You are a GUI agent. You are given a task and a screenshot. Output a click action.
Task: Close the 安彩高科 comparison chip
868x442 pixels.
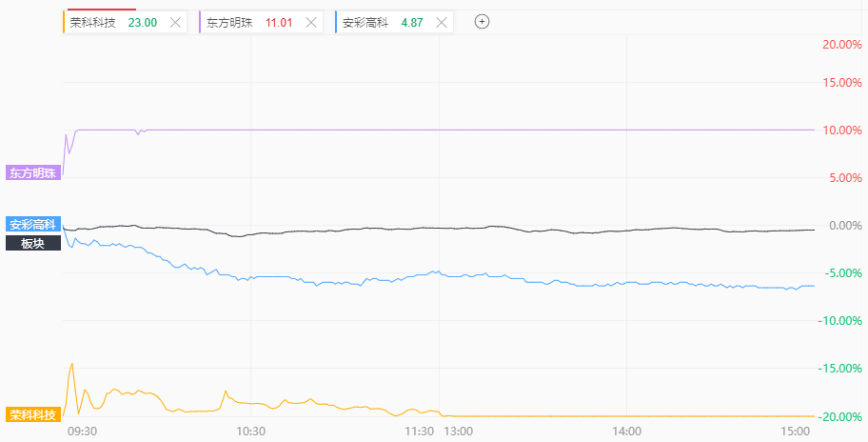point(442,22)
